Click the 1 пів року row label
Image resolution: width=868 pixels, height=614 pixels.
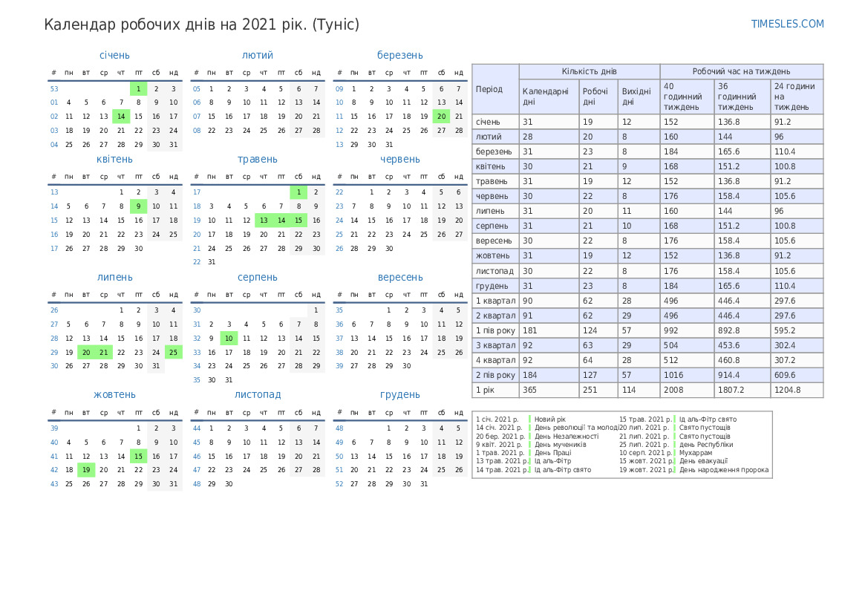[x=495, y=330]
